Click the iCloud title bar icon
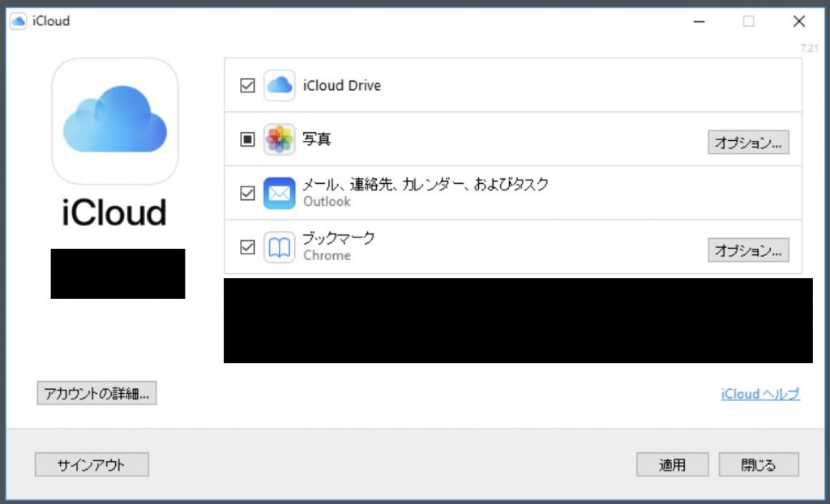This screenshot has width=830, height=504. pyautogui.click(x=19, y=21)
